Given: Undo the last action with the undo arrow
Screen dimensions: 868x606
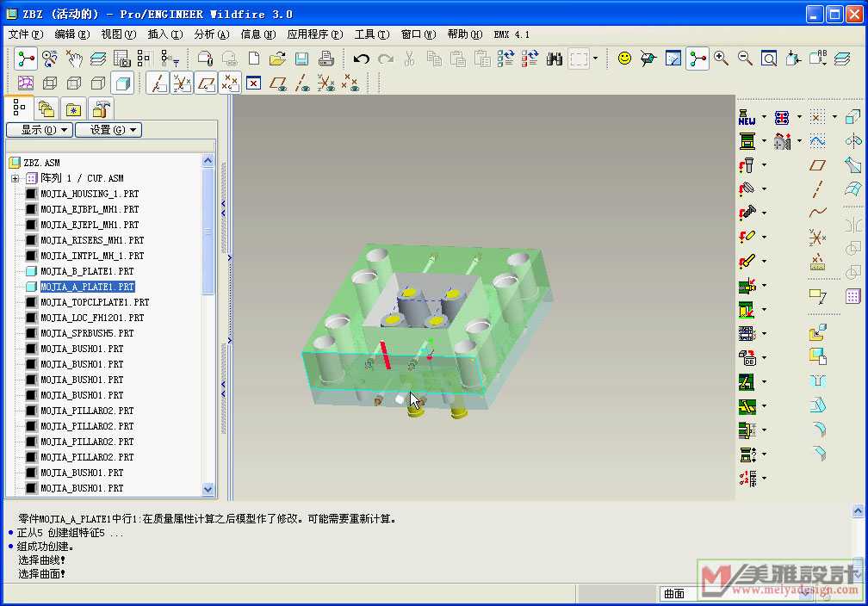Looking at the screenshot, I should click(x=361, y=59).
